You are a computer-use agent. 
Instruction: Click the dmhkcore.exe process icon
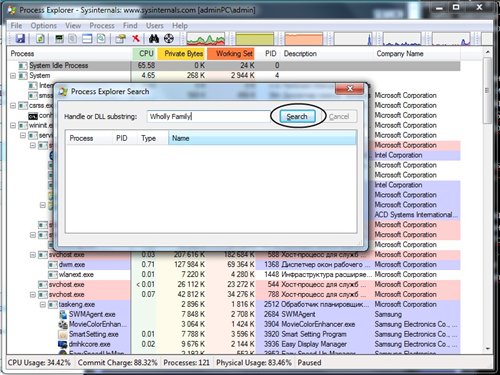pyautogui.click(x=63, y=344)
